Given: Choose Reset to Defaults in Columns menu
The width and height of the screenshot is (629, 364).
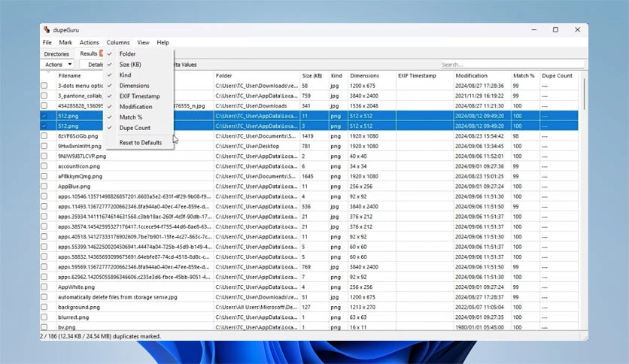Looking at the screenshot, I should [138, 142].
